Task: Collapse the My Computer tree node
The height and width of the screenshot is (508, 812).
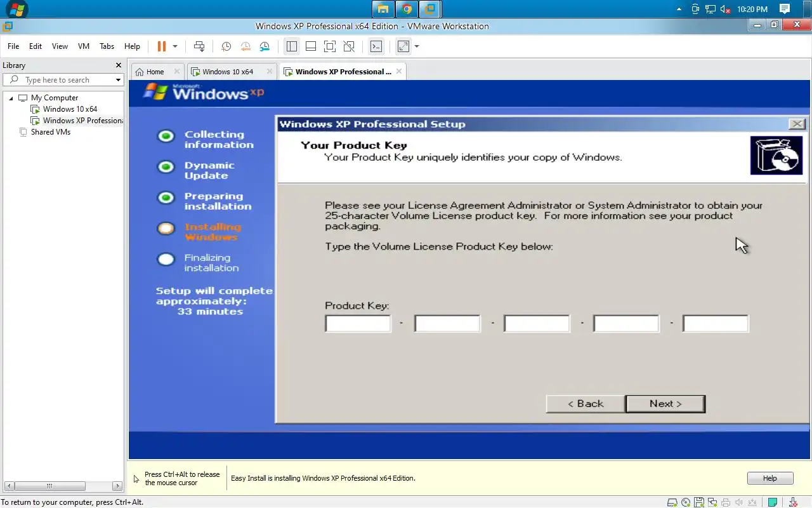Action: [x=11, y=98]
